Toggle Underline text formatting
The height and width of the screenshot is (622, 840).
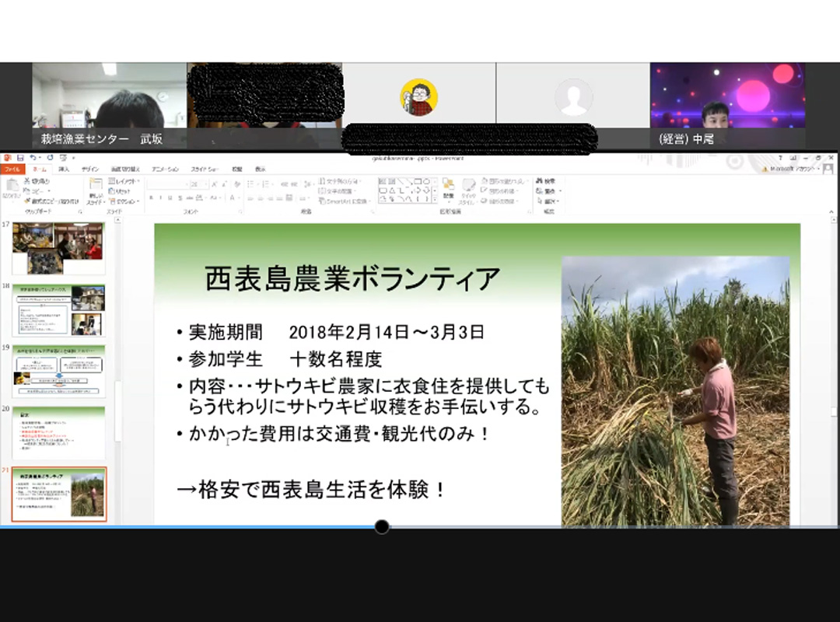pos(170,198)
